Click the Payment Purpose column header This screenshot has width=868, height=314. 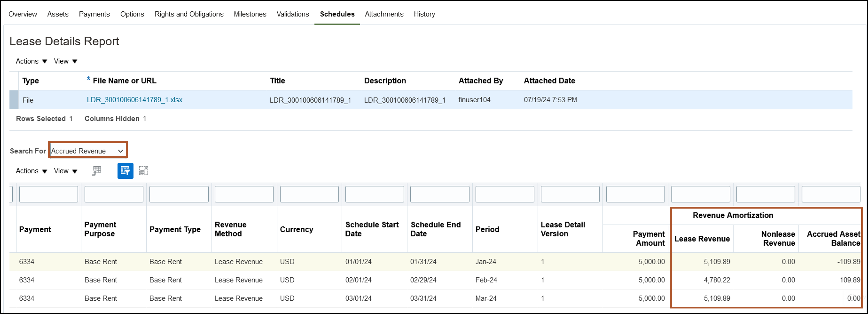(x=100, y=229)
